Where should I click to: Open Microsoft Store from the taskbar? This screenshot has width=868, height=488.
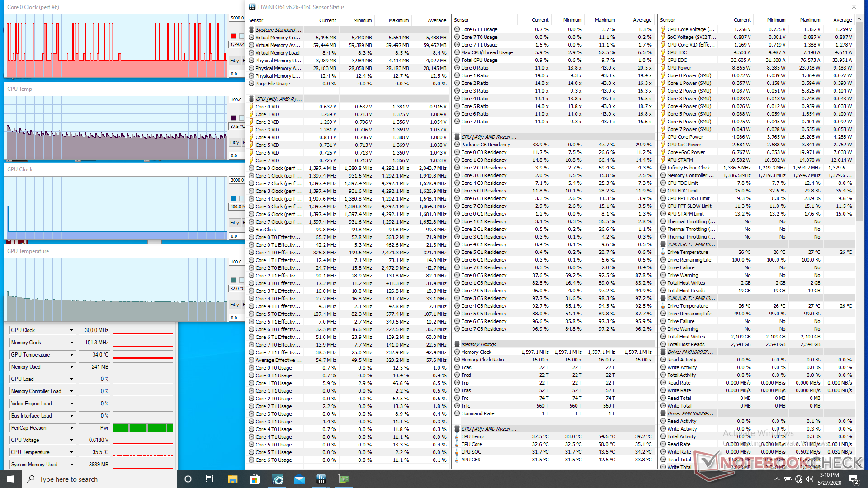pyautogui.click(x=255, y=479)
